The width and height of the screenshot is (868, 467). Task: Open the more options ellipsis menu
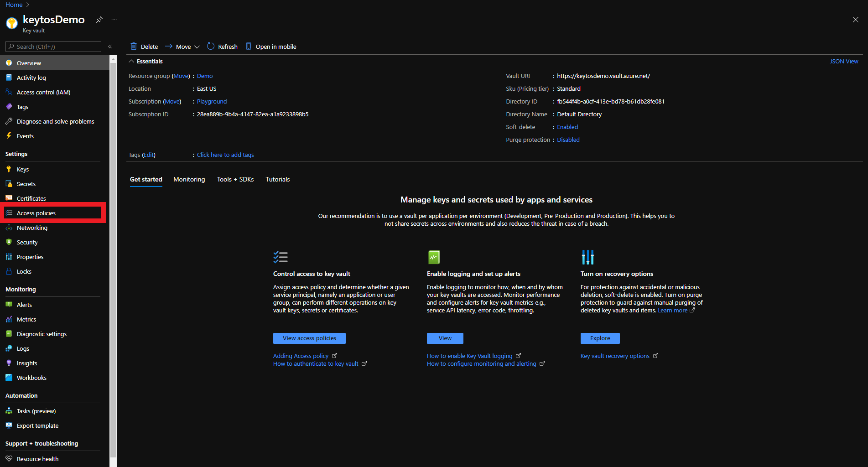click(x=114, y=20)
